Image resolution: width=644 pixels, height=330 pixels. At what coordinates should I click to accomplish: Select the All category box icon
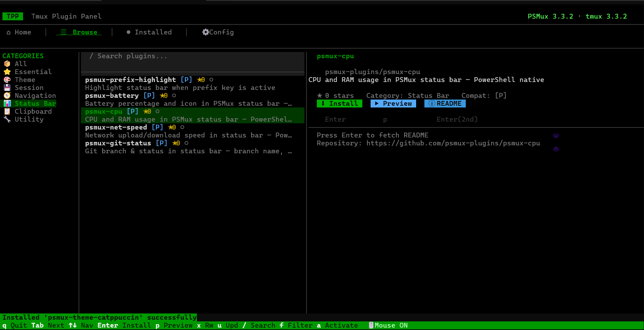7,64
